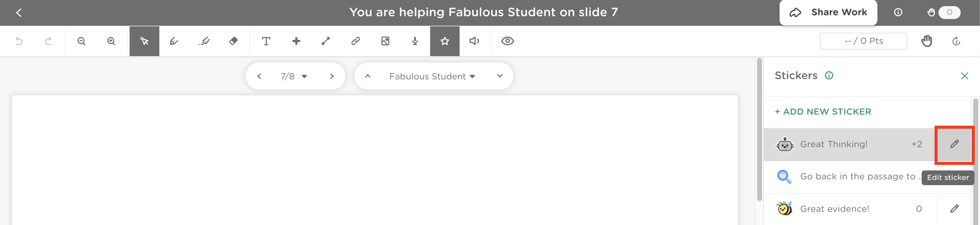Toggle the star stickers tool
The width and height of the screenshot is (980, 225).
(445, 41)
